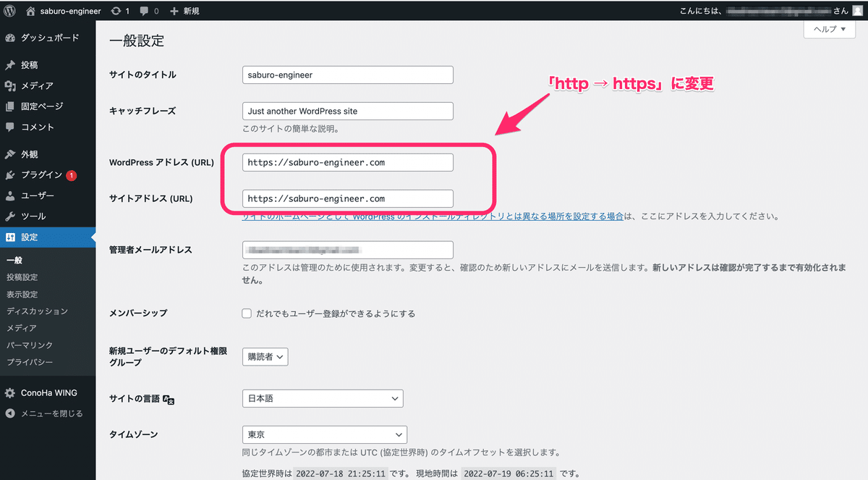Screen dimensions: 868x480
Task: Click the translation icon beside サイトの言語
Action: pos(169,399)
